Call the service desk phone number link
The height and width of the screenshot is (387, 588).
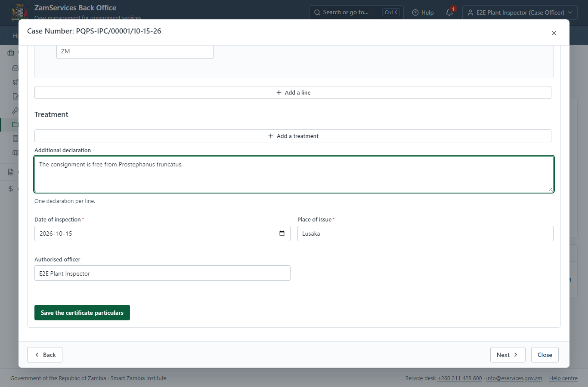[460, 378]
